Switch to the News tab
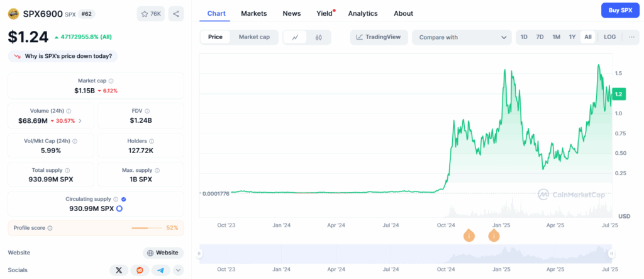This screenshot has height=279, width=644. 292,13
